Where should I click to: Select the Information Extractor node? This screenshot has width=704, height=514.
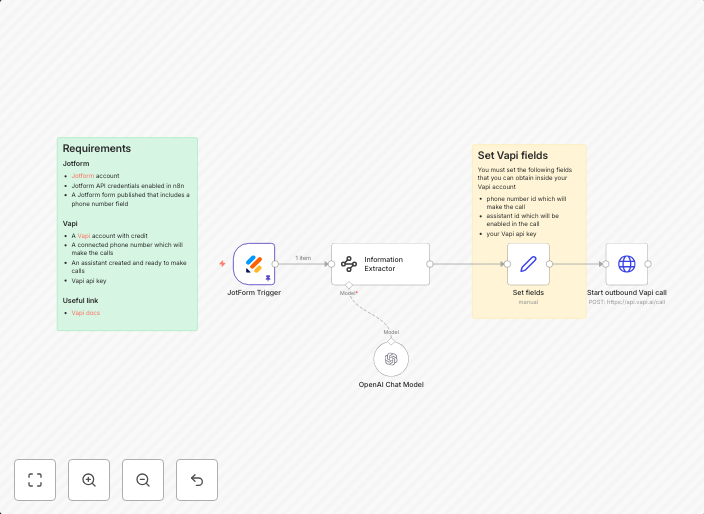tap(380, 264)
